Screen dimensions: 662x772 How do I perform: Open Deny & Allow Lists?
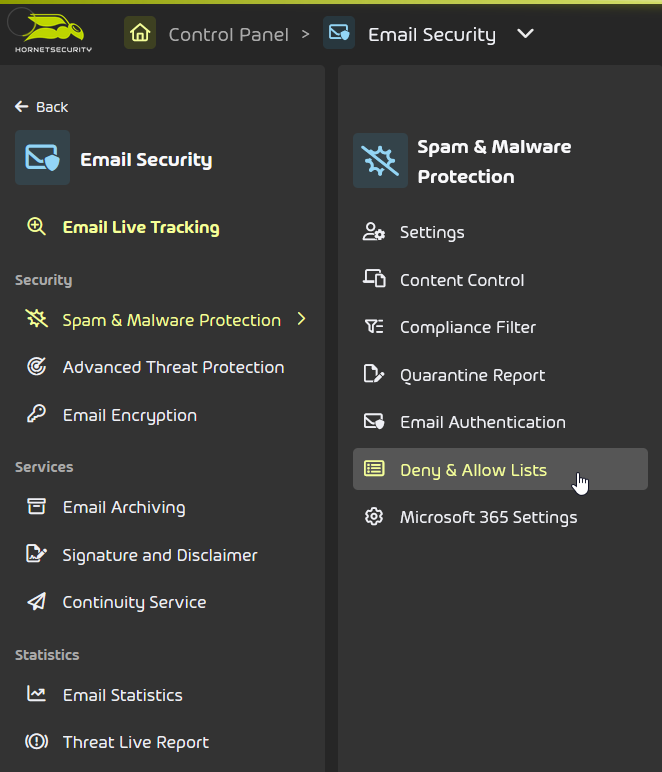tap(500, 469)
